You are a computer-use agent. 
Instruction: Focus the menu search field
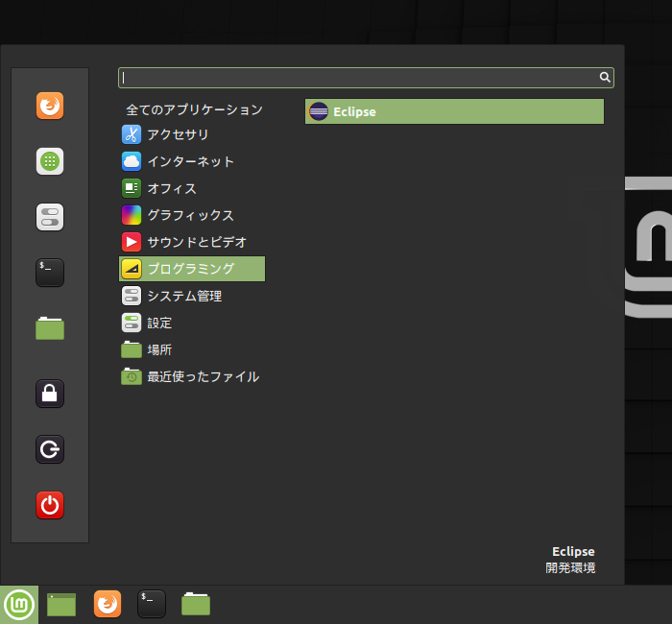[366, 78]
